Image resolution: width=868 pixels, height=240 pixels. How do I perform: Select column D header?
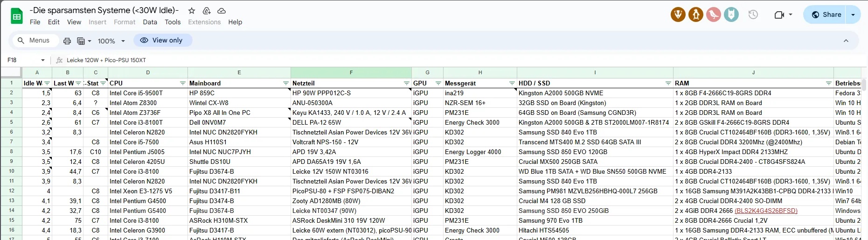click(x=148, y=72)
